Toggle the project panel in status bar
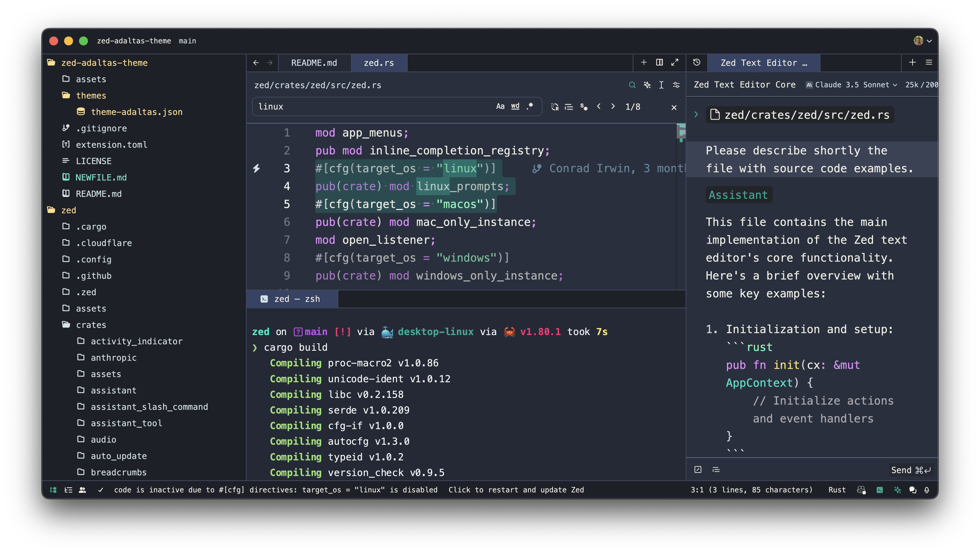The height and width of the screenshot is (554, 980). (x=53, y=490)
